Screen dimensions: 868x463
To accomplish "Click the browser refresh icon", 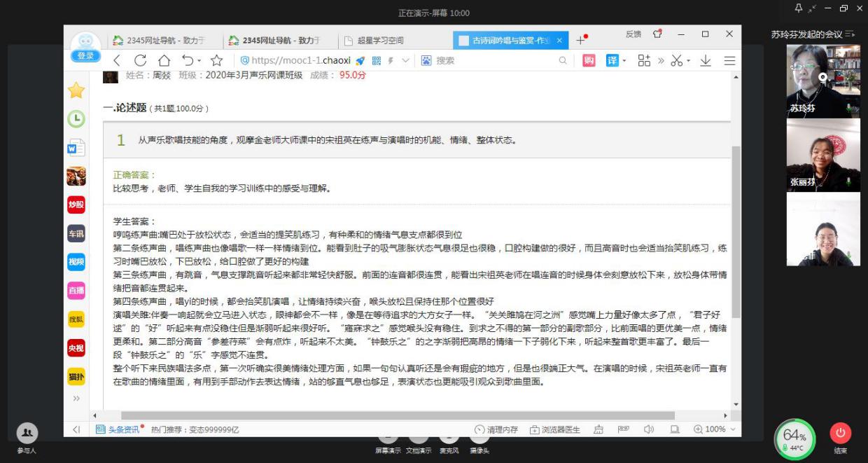I will 141,61.
